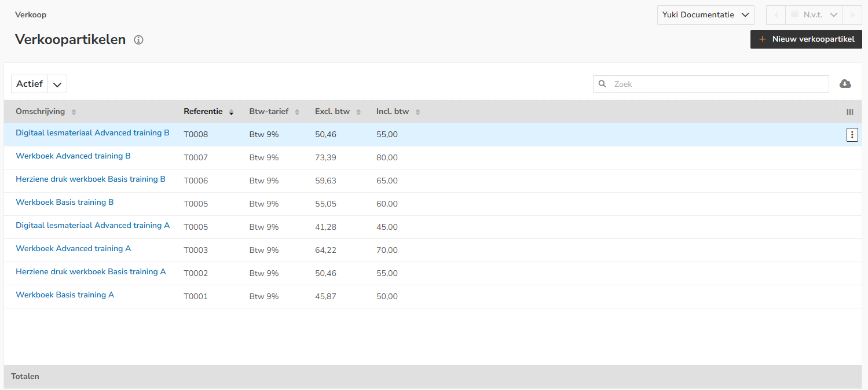The width and height of the screenshot is (868, 390).
Task: Select reference cell T0001
Action: pos(196,297)
